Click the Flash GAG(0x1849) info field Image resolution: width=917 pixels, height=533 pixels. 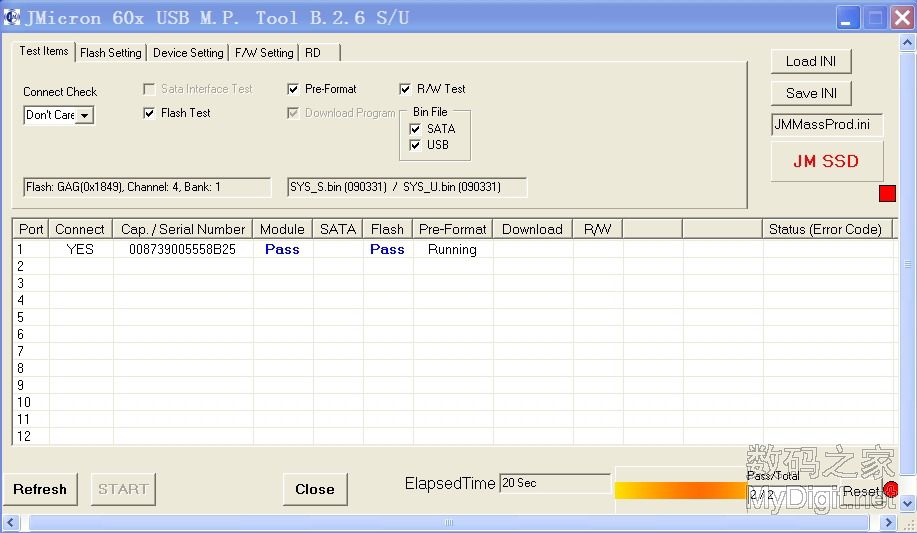147,187
